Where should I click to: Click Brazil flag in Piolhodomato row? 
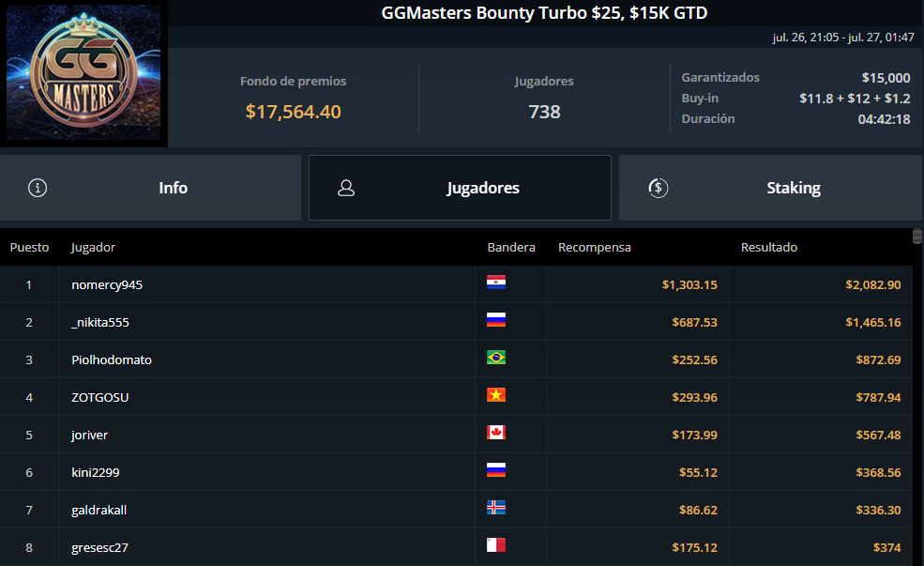[x=496, y=358]
